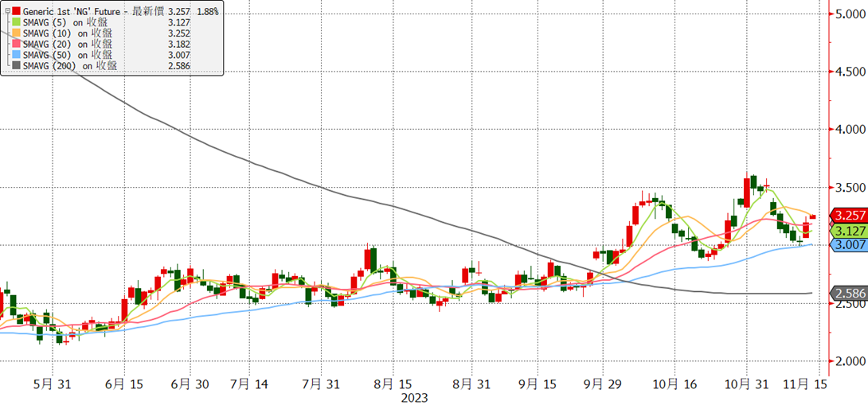Click the 8月 15 date label
The height and width of the screenshot is (405, 868).
pos(393,384)
